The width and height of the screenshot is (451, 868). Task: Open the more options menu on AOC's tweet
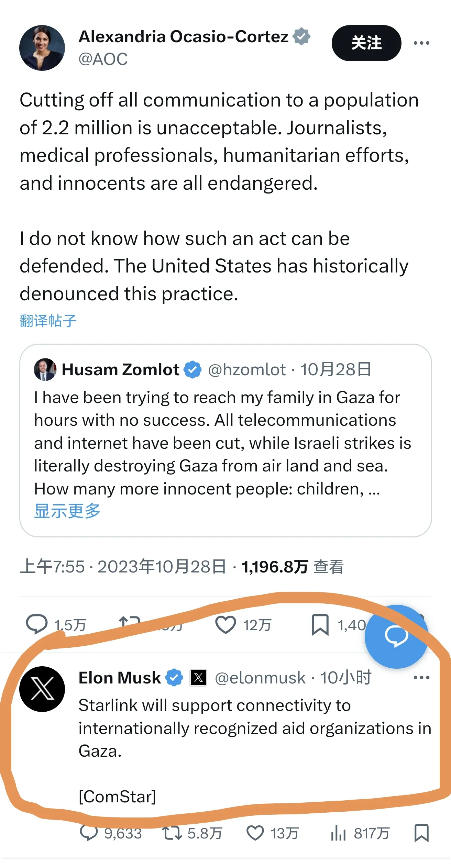pos(421,43)
